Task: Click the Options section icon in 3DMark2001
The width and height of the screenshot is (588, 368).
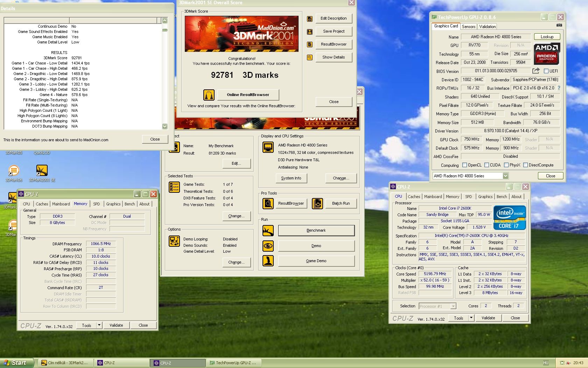Action: click(174, 241)
